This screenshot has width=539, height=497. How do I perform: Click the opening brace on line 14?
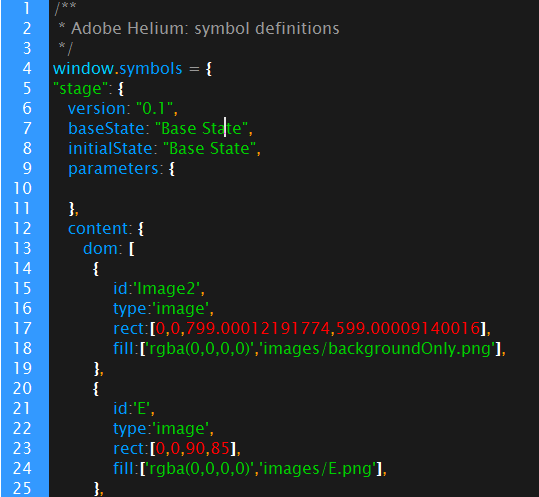click(96, 268)
